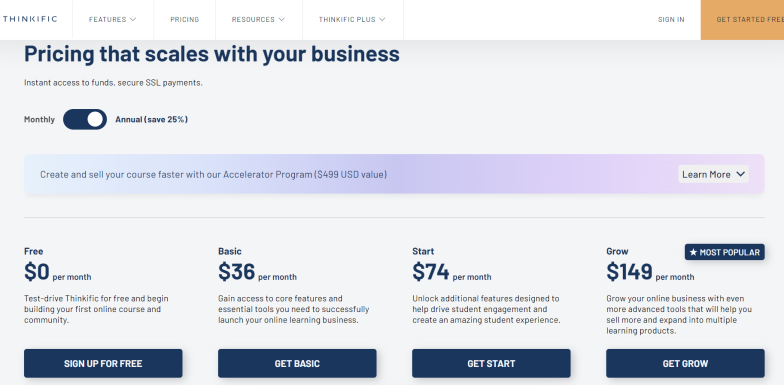Image resolution: width=784 pixels, height=385 pixels.
Task: Click the down arrow next to Learn More
Action: pos(740,174)
